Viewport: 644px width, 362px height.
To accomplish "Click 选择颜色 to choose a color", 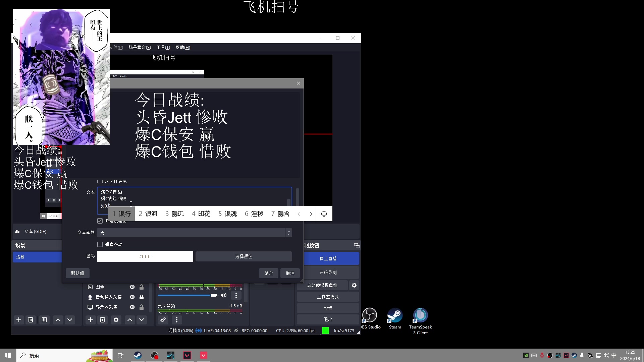I will pyautogui.click(x=244, y=257).
